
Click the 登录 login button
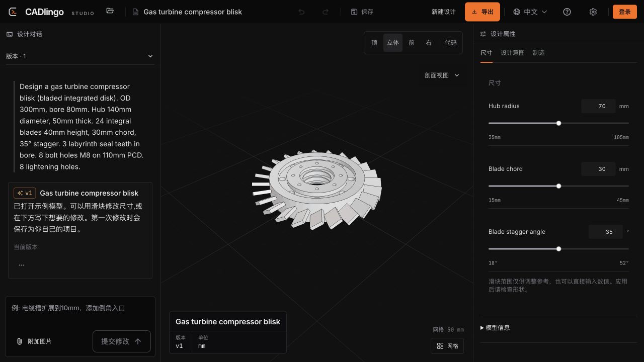(x=625, y=12)
